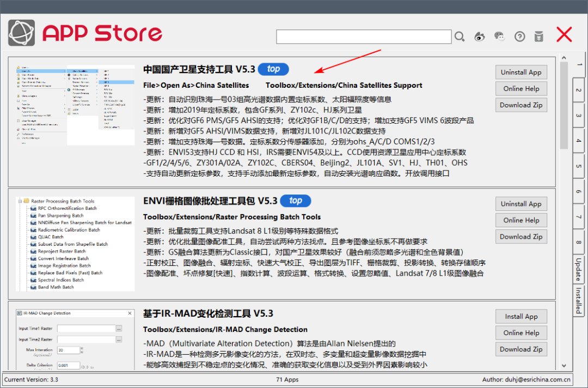Click the '71 Apps' status text
Viewport: 588px width, 388px height.
click(287, 379)
